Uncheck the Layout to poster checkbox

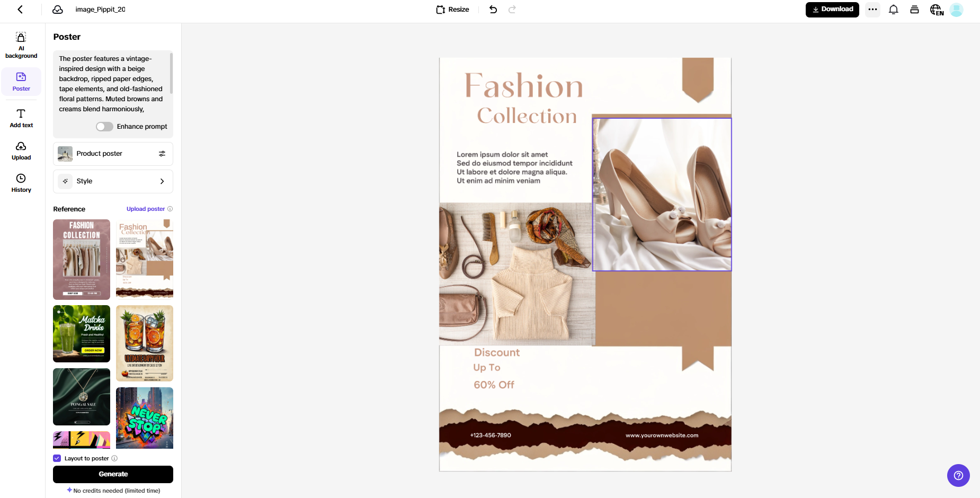click(x=57, y=458)
